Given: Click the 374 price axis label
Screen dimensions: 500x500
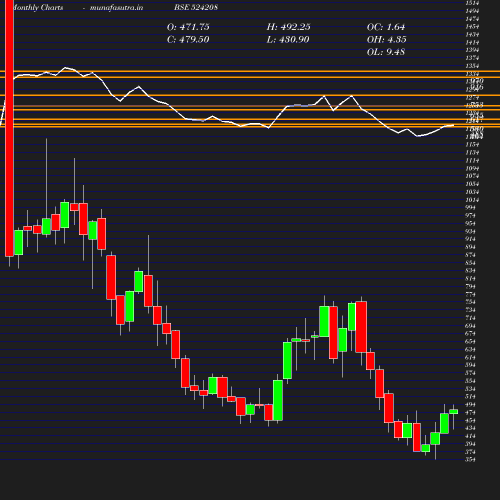Looking at the screenshot, I should [470, 452].
